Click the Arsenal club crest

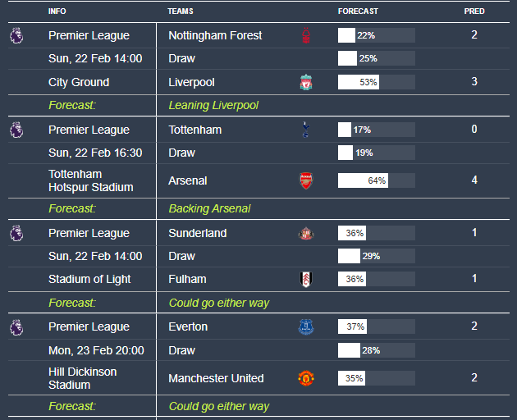306,180
